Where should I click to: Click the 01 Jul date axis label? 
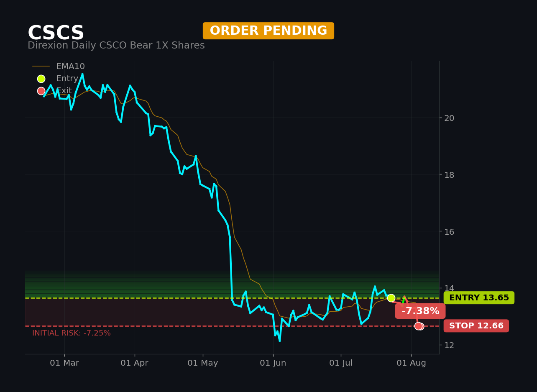point(341,363)
